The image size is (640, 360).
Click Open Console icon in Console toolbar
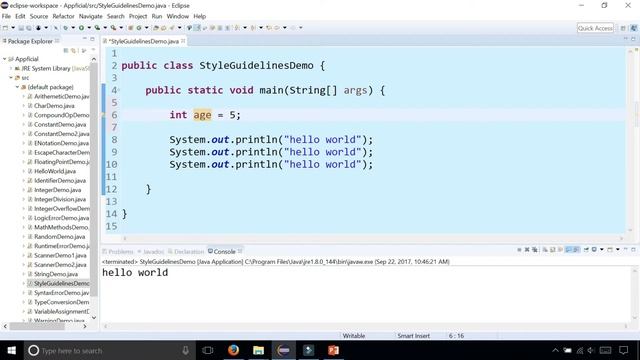tap(610, 250)
